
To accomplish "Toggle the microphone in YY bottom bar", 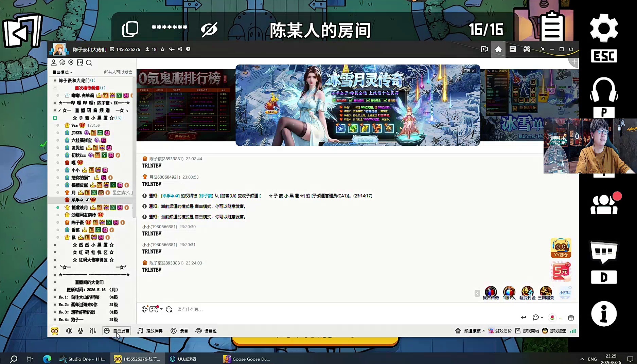I will 81,331.
